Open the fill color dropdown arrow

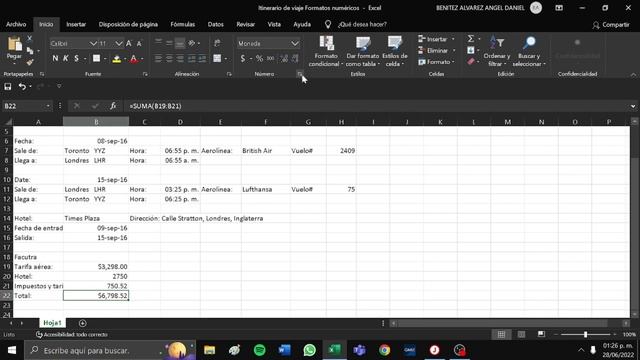point(124,59)
